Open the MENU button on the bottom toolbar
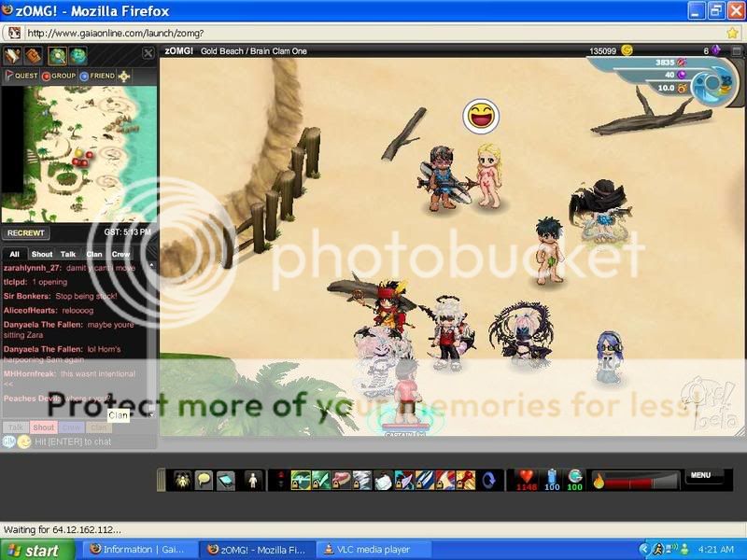Viewport: 747px width, 560px height. coord(702,476)
